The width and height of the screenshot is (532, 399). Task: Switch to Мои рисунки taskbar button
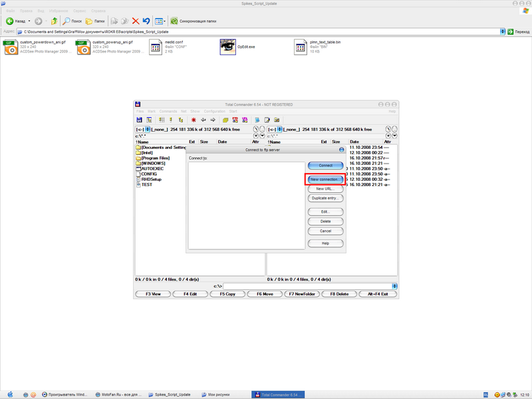215,394
